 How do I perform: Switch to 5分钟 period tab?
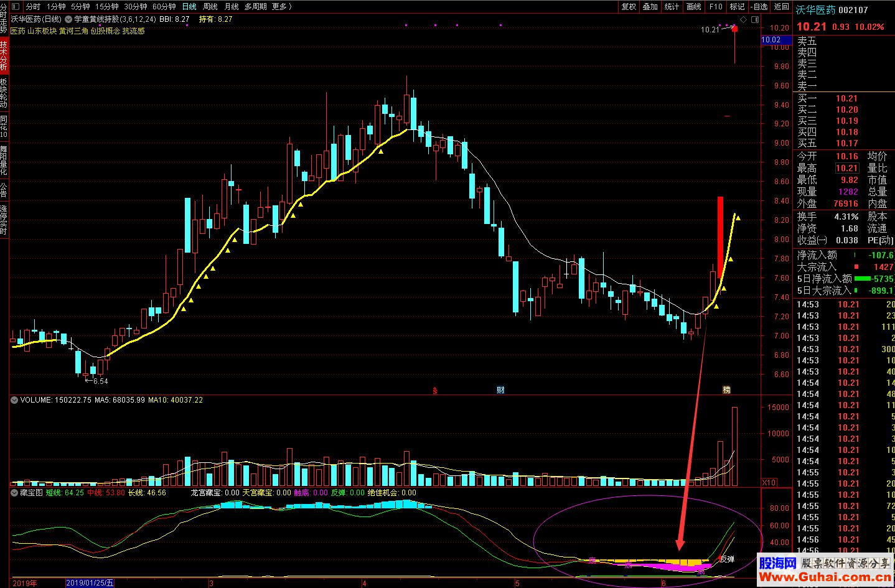click(x=80, y=6)
